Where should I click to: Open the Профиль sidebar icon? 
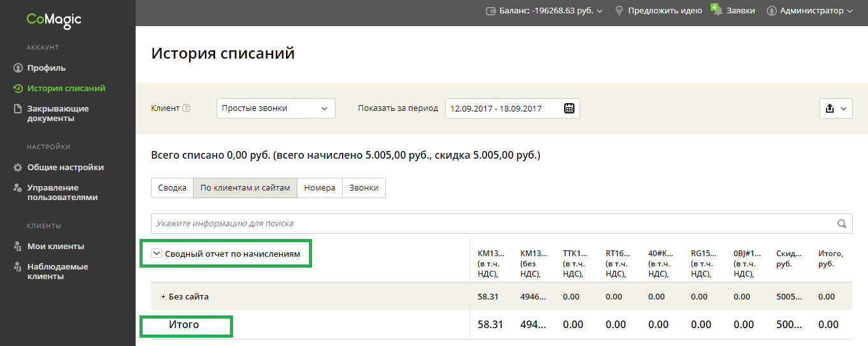coord(18,68)
